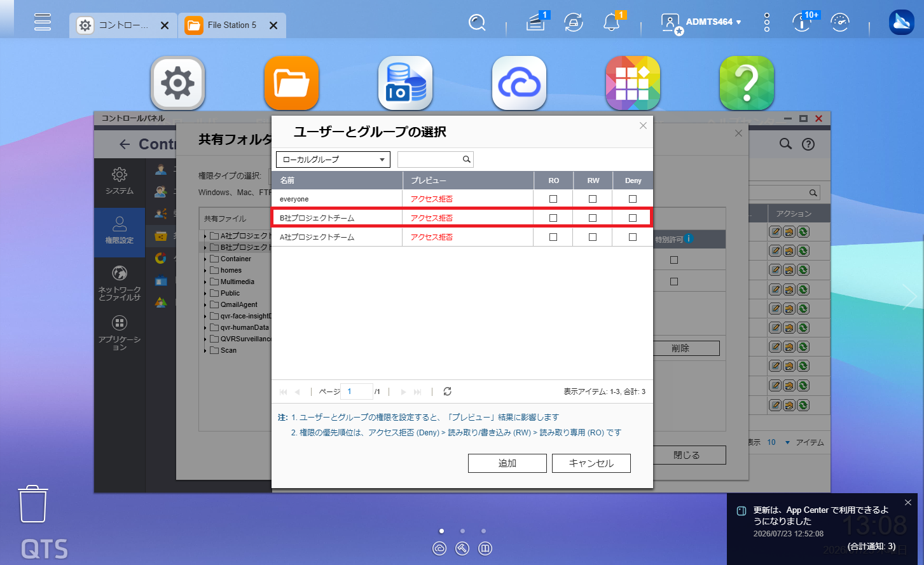Select the Scan folder in tree
The image size is (924, 565).
pos(228,351)
